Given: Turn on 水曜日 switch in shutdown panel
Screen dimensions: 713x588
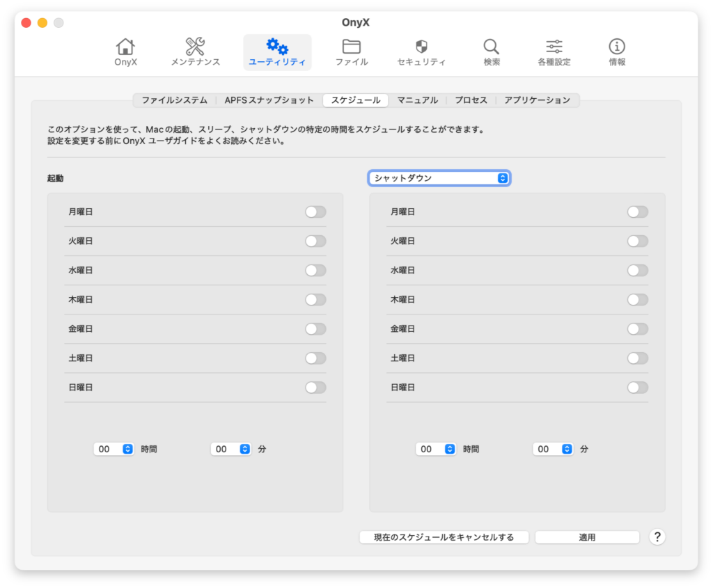Looking at the screenshot, I should (637, 271).
